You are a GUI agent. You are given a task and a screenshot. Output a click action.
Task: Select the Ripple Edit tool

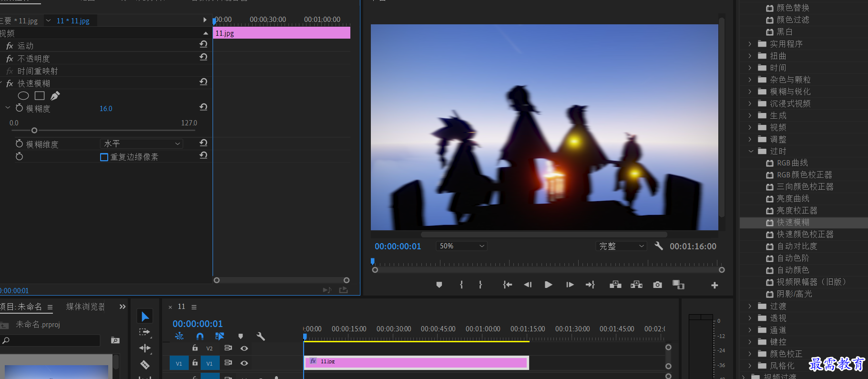click(145, 348)
